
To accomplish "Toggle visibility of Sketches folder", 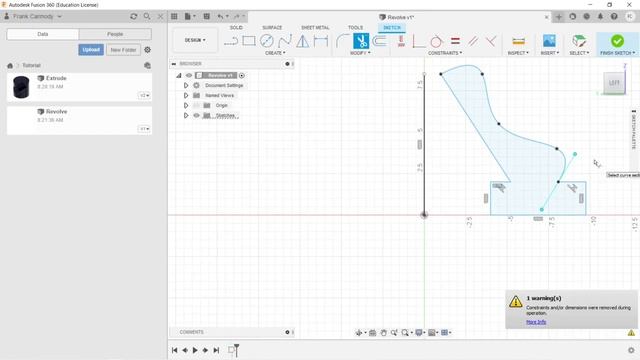I will click(x=196, y=116).
